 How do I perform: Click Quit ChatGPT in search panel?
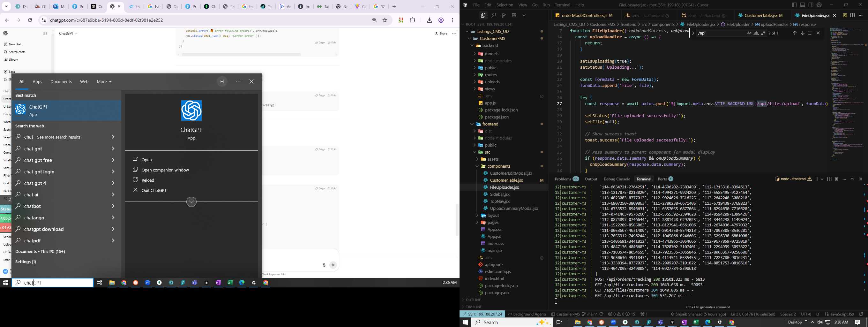click(154, 190)
